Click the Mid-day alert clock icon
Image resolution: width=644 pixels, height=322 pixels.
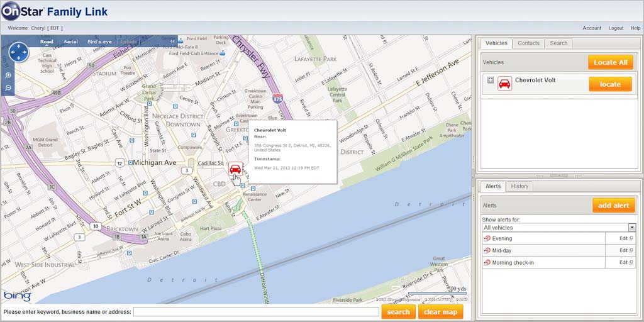[x=487, y=250]
